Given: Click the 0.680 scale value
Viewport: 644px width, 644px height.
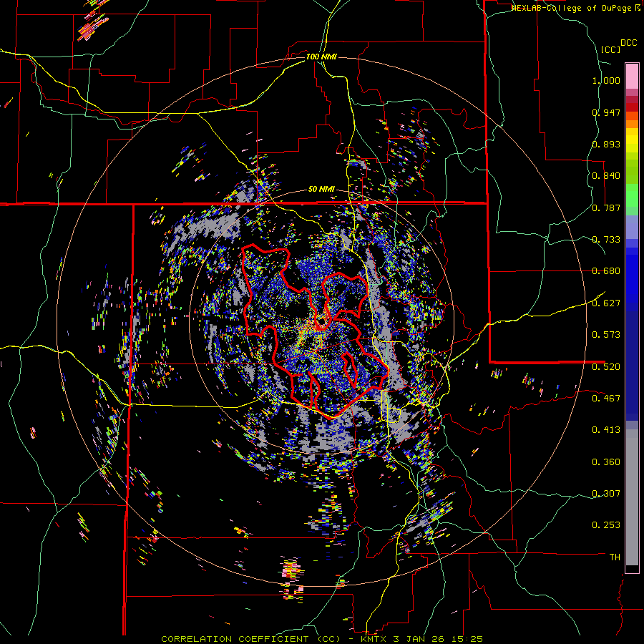Looking at the screenshot, I should click(606, 271).
